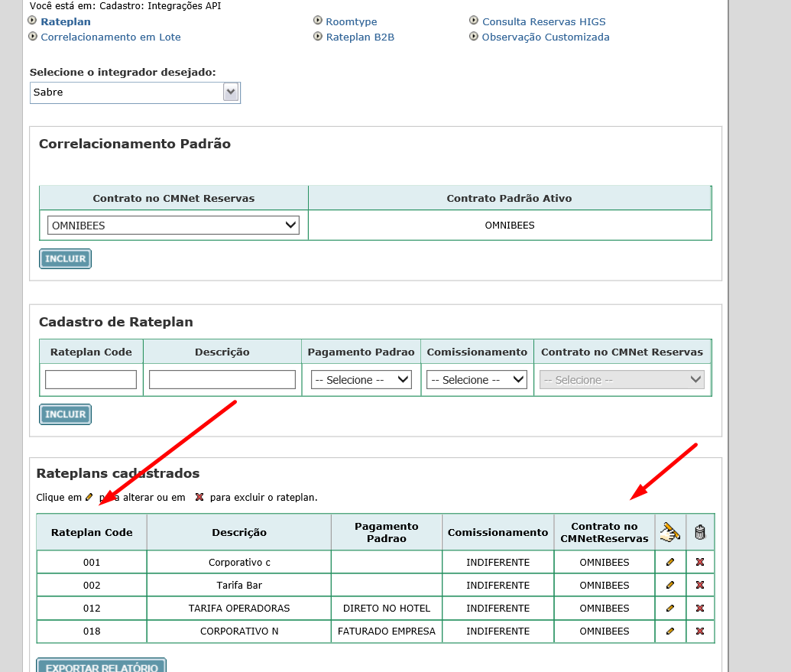Open the OMNIBEES contract dropdown
Image resolution: width=791 pixels, height=672 pixels.
tap(173, 225)
